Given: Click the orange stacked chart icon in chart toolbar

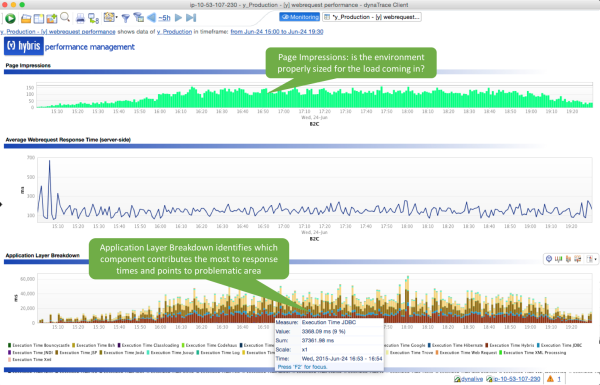Looking at the screenshot, I should pyautogui.click(x=568, y=259).
